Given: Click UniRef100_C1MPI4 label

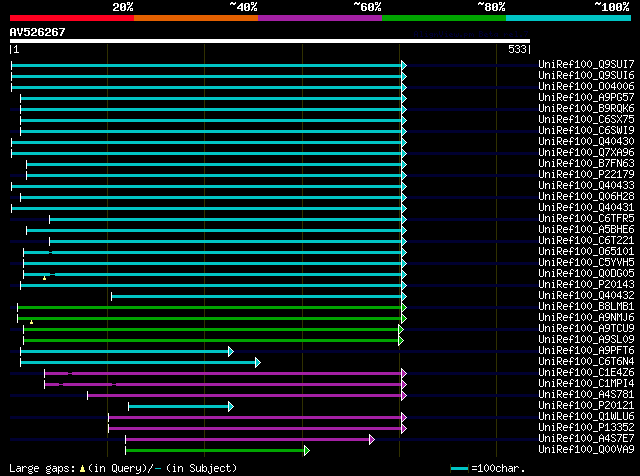Looking at the screenshot, I should click(586, 384).
